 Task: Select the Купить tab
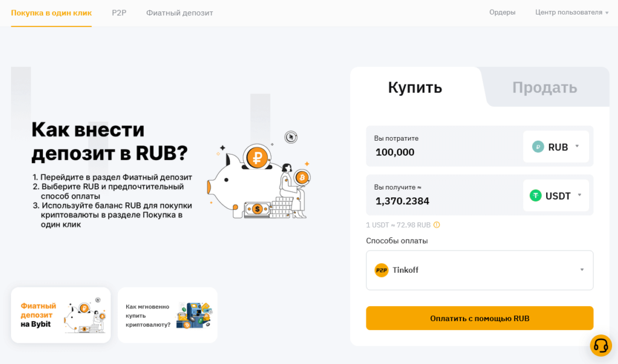coord(416,87)
